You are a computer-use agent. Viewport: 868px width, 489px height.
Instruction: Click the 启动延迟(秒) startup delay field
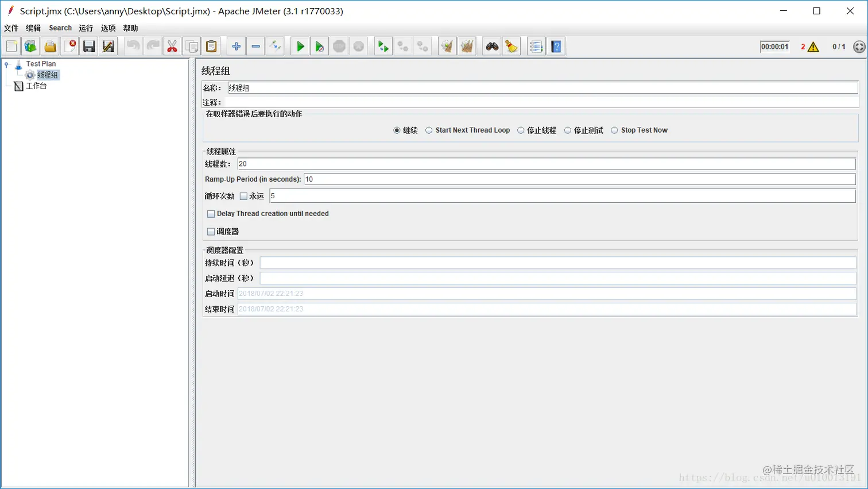(x=558, y=279)
